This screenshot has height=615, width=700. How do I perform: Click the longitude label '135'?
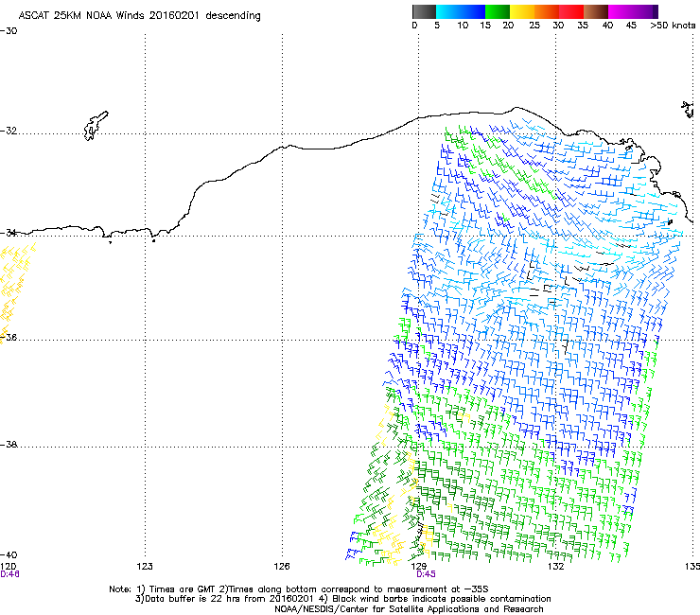point(692,567)
